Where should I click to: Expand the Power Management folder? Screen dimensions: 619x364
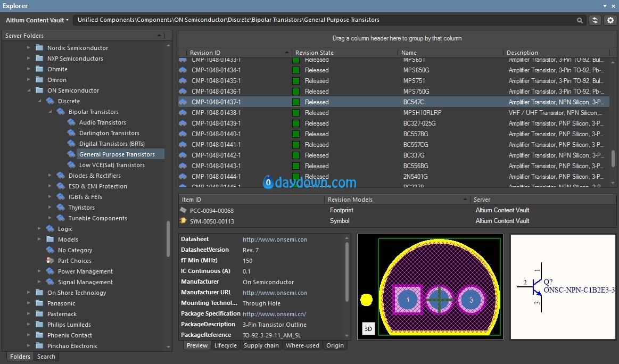click(x=39, y=271)
